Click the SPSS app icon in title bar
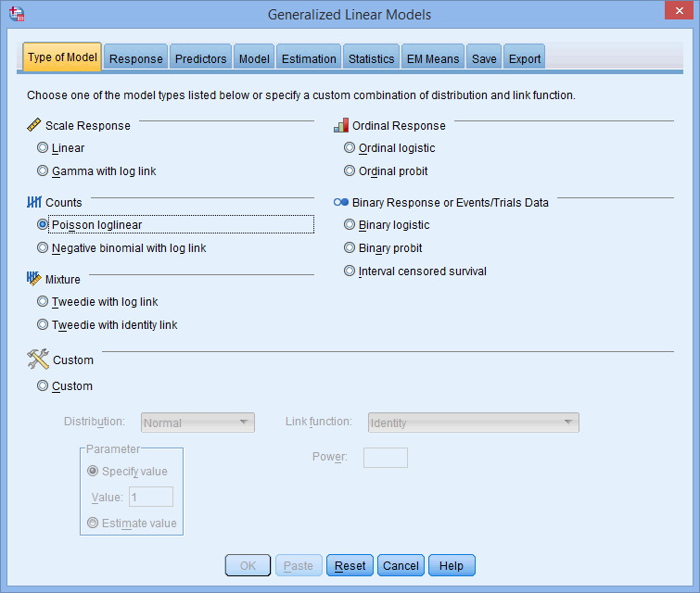Screen dimensions: 700x593 click(17, 14)
